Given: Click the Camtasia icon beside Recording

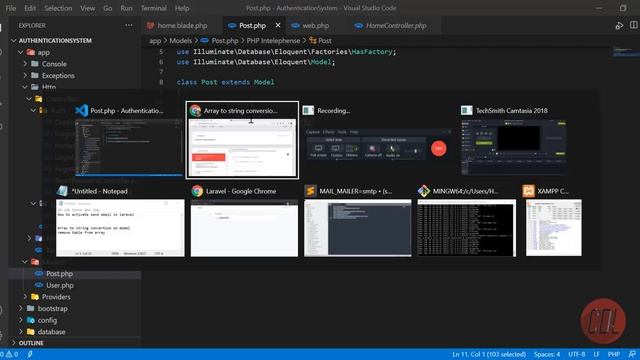Looking at the screenshot, I should pos(308,111).
